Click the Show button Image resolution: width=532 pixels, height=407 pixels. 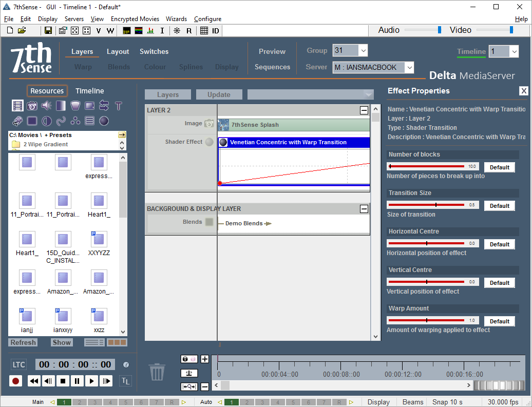[62, 342]
